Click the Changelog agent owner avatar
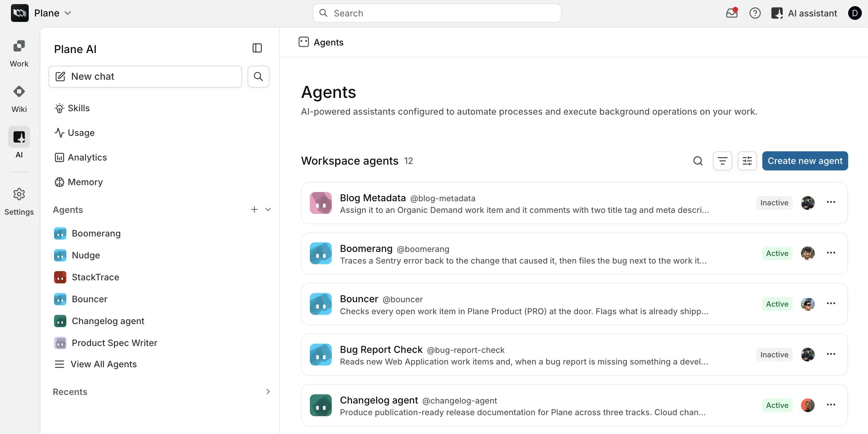868x434 pixels. click(x=807, y=406)
